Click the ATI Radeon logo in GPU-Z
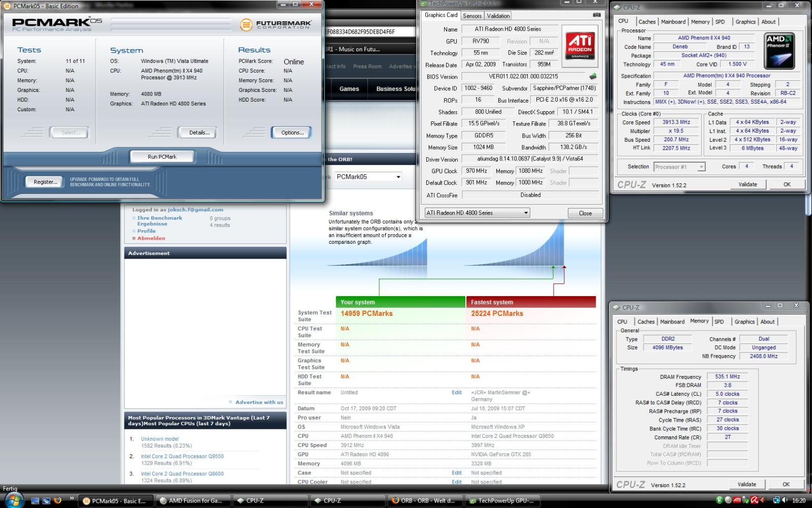 point(580,46)
